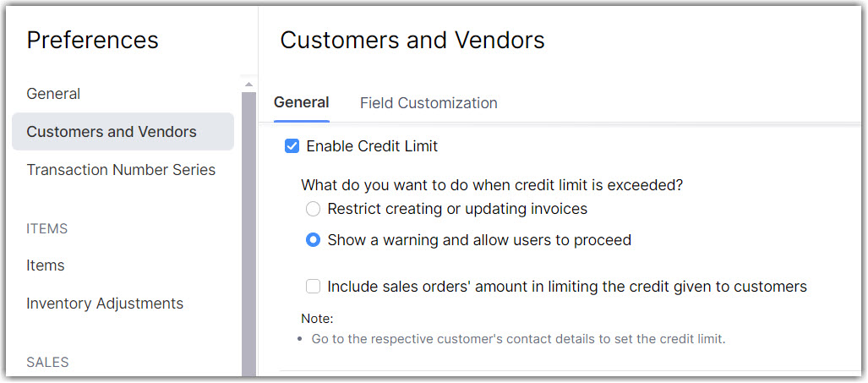The height and width of the screenshot is (383, 868).
Task: Open Items preferences in the sidebar
Action: [x=46, y=265]
